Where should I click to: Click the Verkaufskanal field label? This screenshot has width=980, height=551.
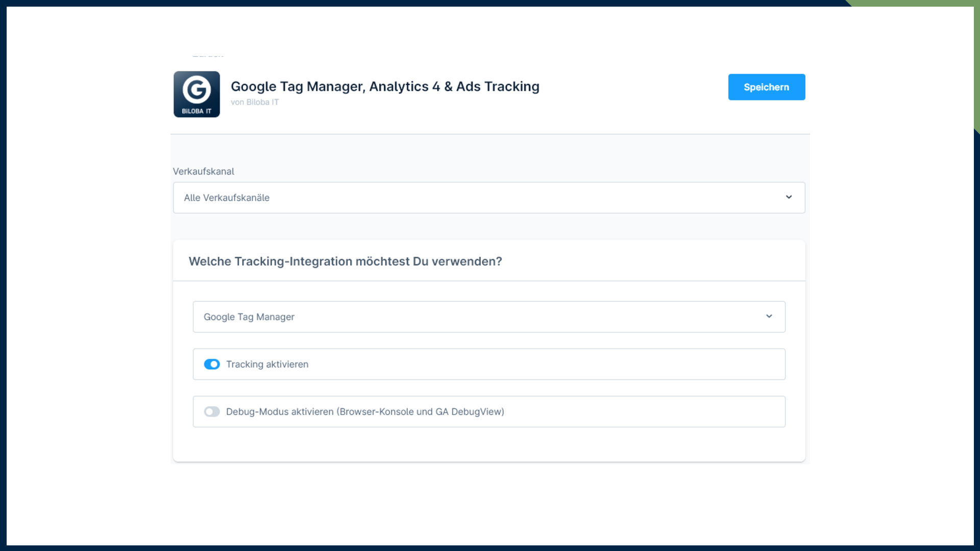[203, 171]
